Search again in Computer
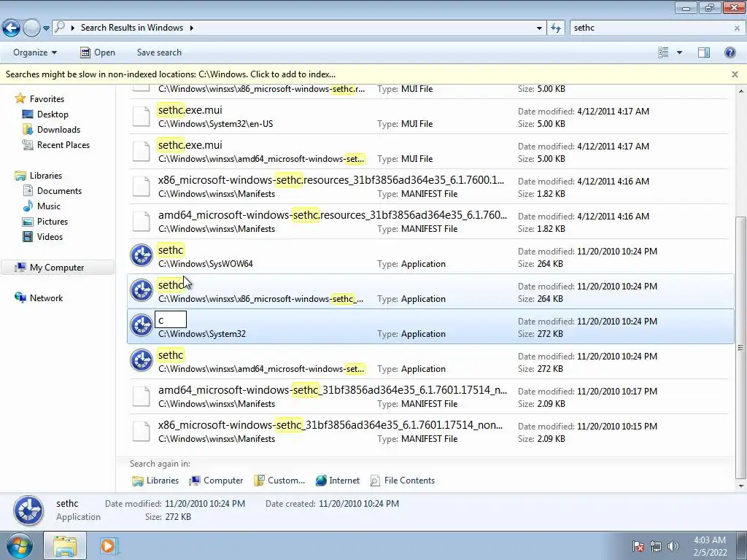This screenshot has width=747, height=560. [216, 481]
